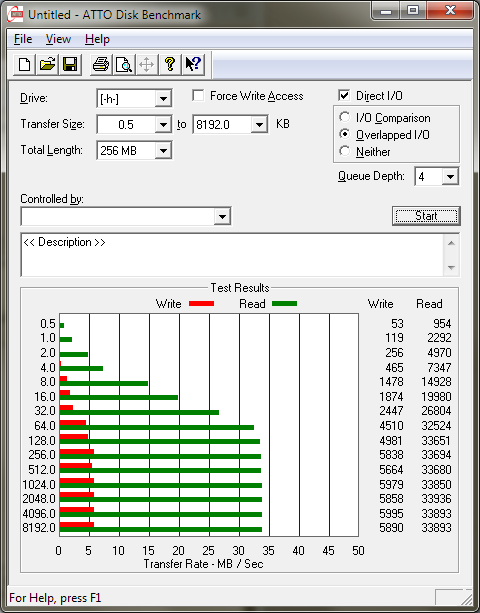Minimize the ATTO Disk Benchmark window

point(386,10)
